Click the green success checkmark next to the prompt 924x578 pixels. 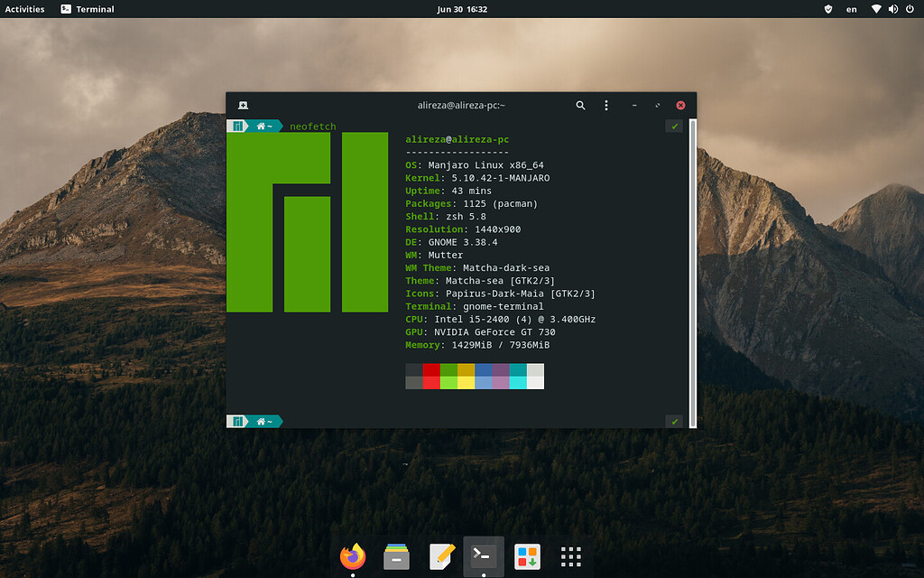tap(674, 126)
